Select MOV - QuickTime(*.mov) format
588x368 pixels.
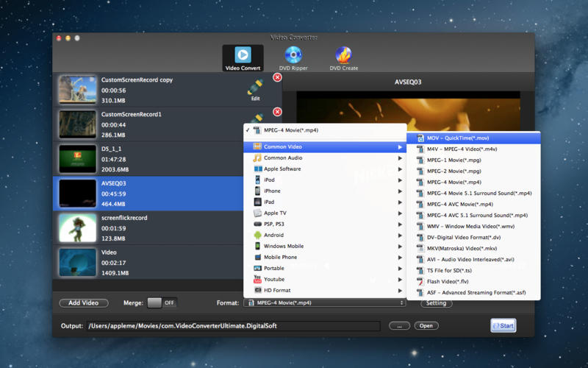point(473,138)
